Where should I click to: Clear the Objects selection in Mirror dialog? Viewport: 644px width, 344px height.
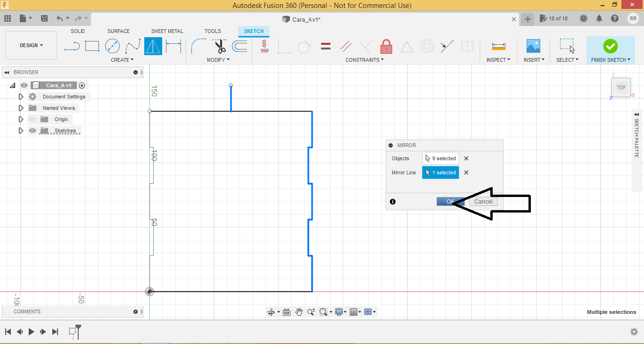click(x=466, y=158)
